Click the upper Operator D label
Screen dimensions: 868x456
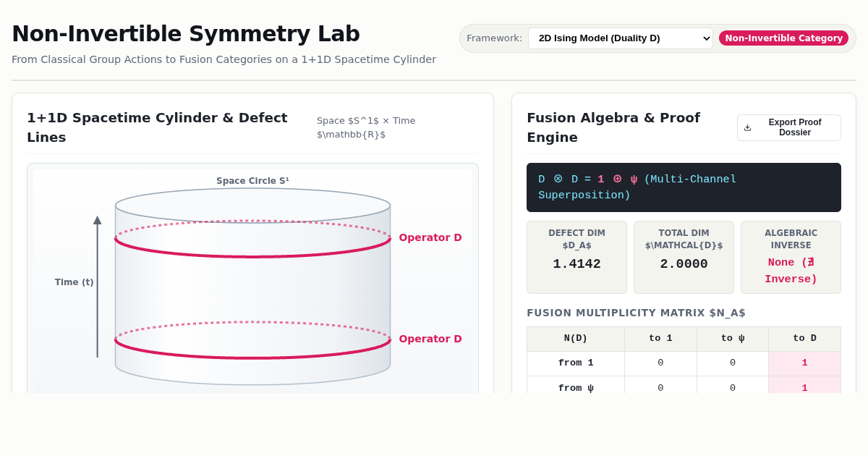pos(430,237)
